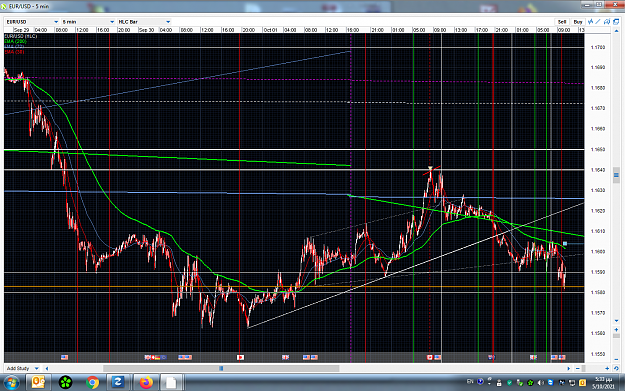
Task: Open the 5 min timeframe dropdown
Action: tap(88, 22)
